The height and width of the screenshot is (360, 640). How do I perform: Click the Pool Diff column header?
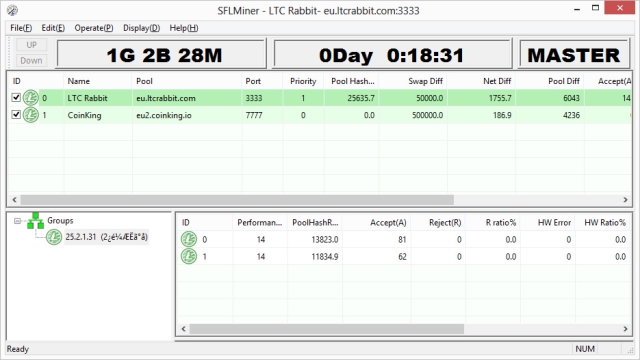click(550, 81)
